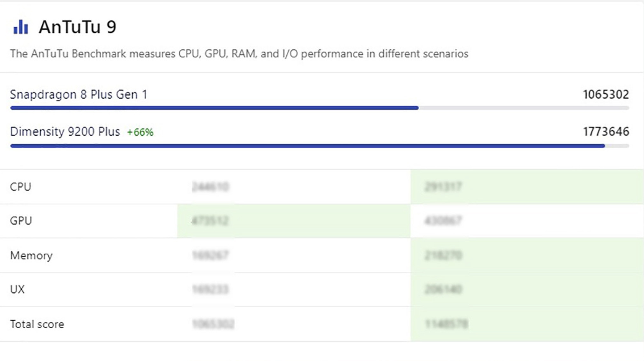Select the Dimensity score 1773646
The width and height of the screenshot is (644, 361).
(606, 132)
